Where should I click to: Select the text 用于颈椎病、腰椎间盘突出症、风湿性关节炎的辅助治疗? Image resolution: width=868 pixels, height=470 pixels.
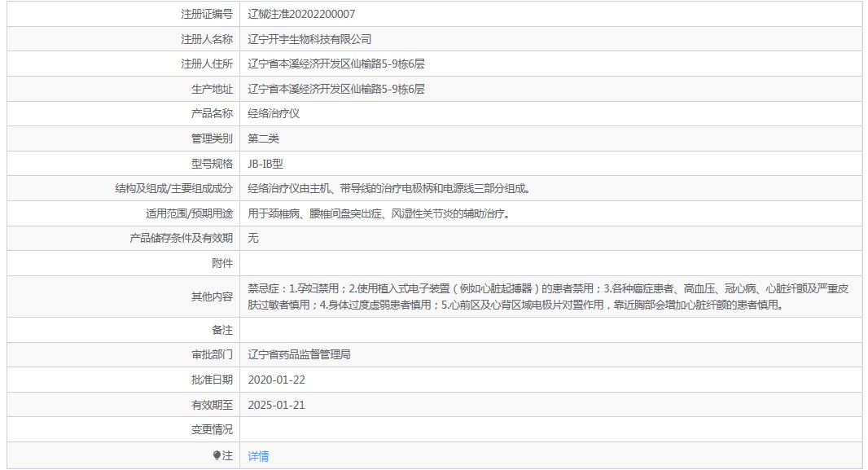coord(379,213)
